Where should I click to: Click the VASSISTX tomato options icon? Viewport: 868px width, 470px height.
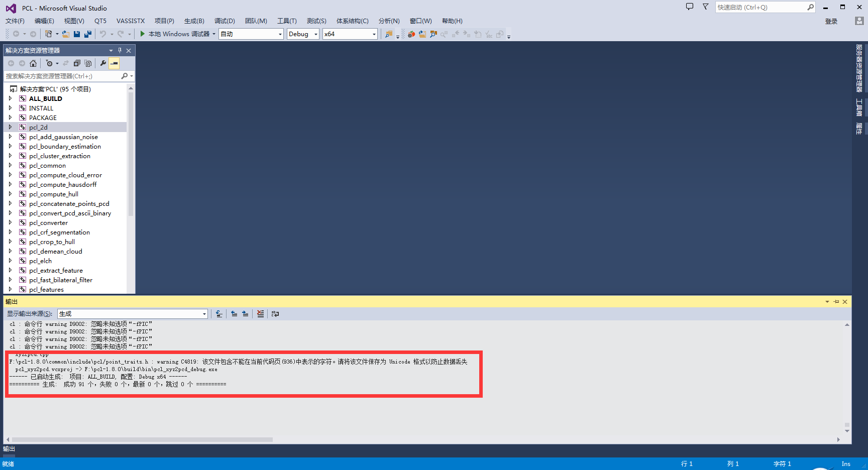[x=411, y=34]
